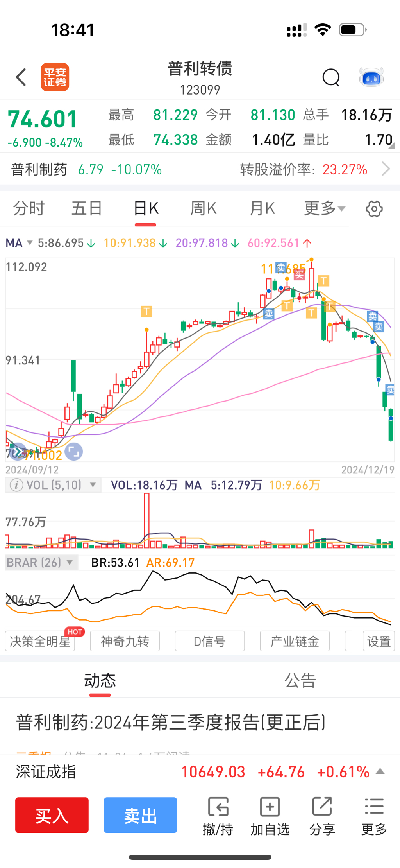Tap the current price 74.601
The image size is (400, 868).
pos(43,119)
